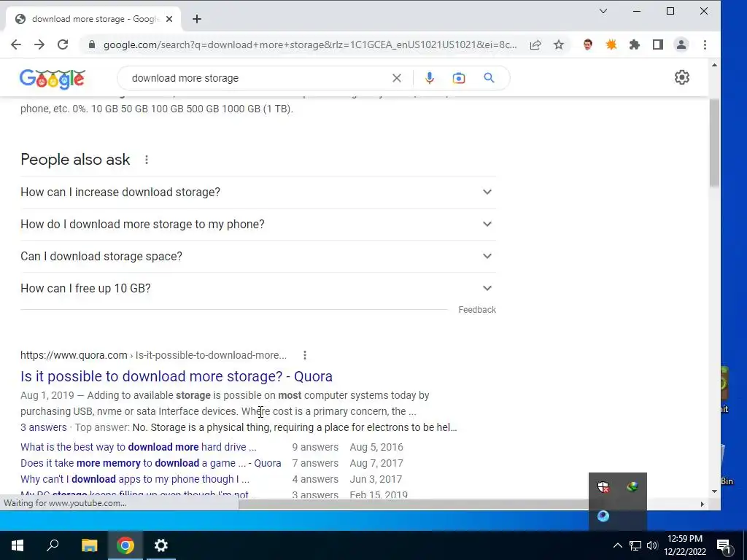Open 'What is the best way to download more hard drive' link
The height and width of the screenshot is (560, 747).
138,447
